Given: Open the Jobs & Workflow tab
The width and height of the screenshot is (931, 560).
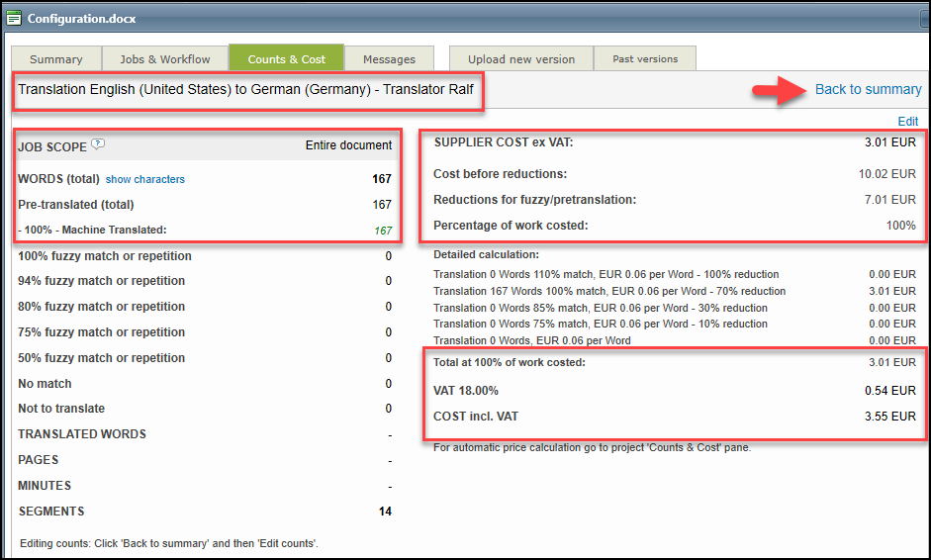Looking at the screenshot, I should click(164, 59).
